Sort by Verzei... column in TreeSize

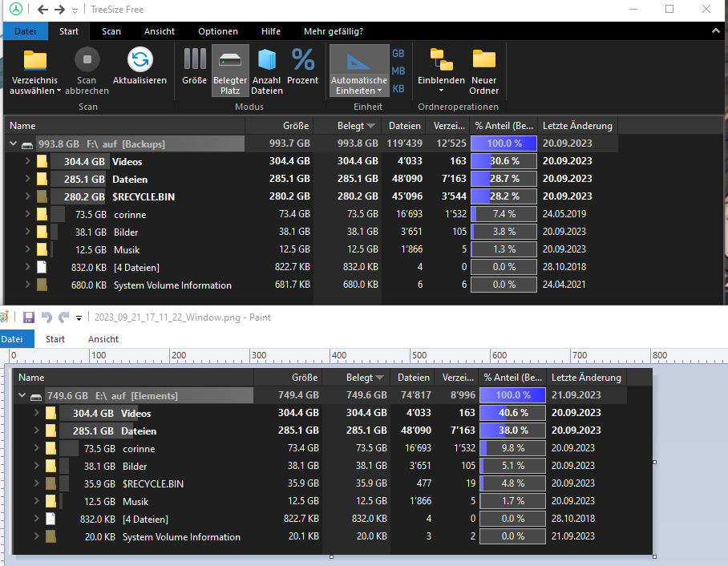click(448, 126)
